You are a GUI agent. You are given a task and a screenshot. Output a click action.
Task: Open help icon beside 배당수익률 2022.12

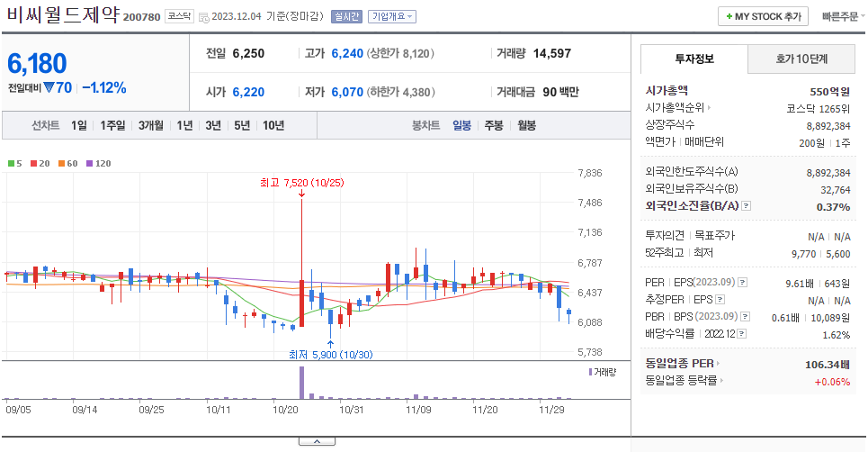742,334
